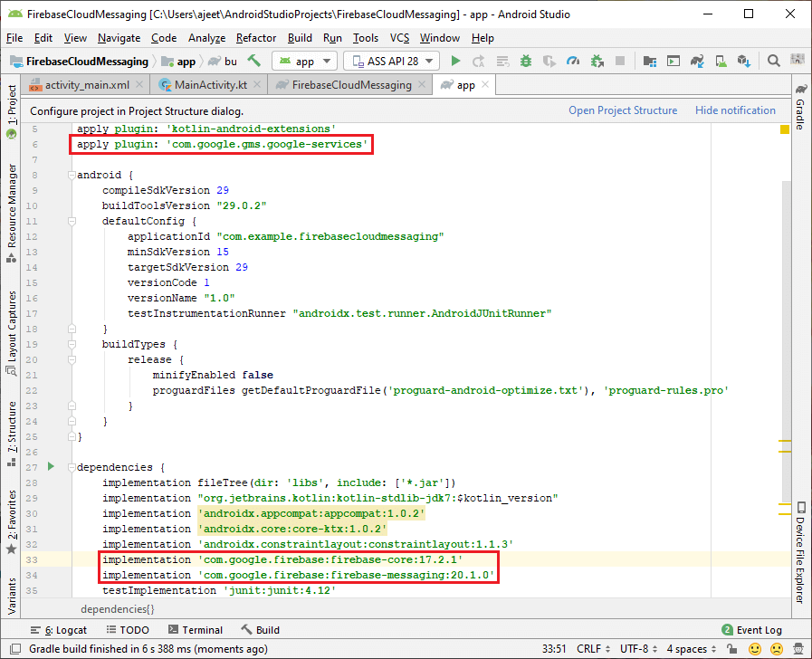Viewport: 812px width, 659px height.
Task: Toggle the Favorites tool window
Action: coord(12,521)
